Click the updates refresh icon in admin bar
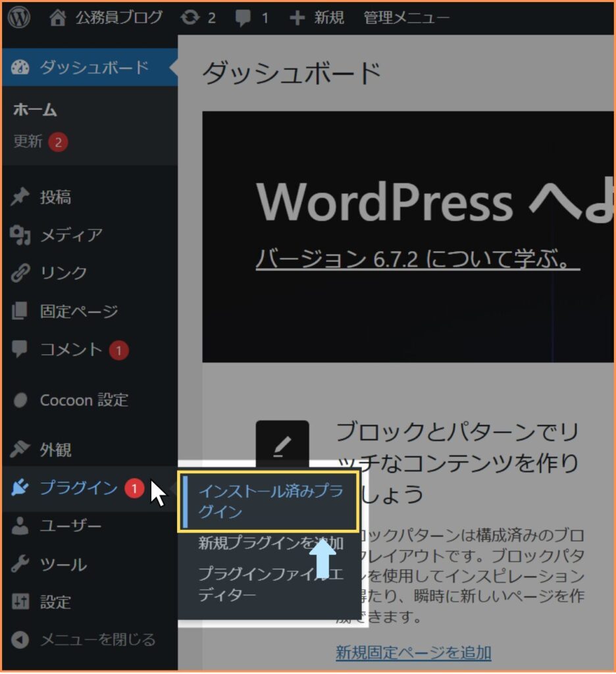 190,18
